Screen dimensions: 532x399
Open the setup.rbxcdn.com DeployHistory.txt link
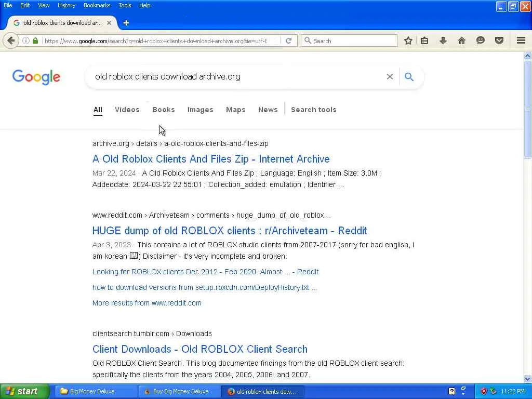[x=205, y=287]
